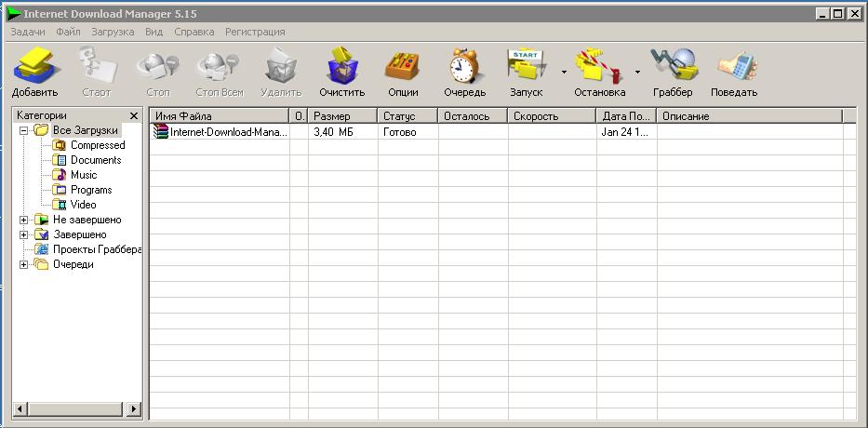
Task: Expand the Завершено tree node
Action: pyautogui.click(x=23, y=234)
